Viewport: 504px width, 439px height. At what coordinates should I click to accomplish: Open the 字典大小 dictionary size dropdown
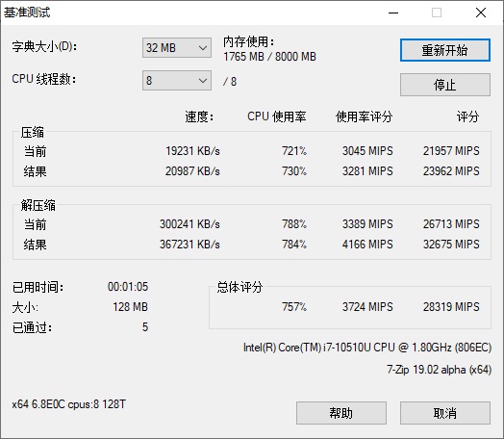tap(177, 48)
